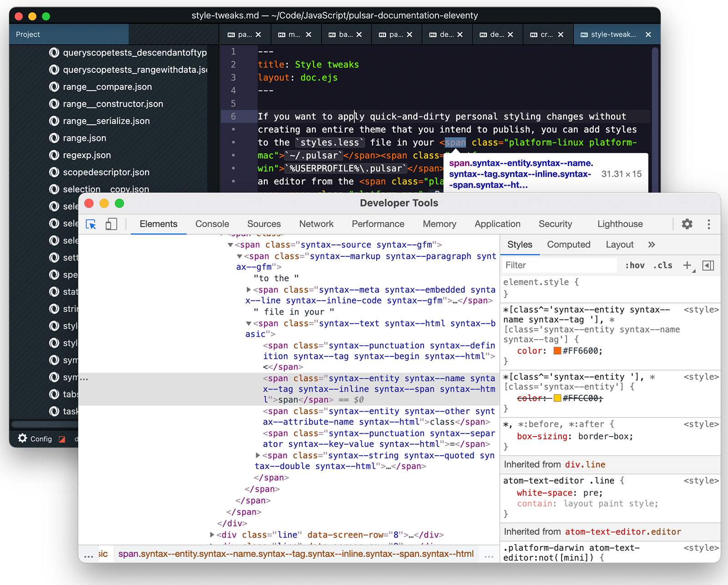Click the orange #FF6600 color swatch
This screenshot has width=728, height=585.
[x=557, y=351]
